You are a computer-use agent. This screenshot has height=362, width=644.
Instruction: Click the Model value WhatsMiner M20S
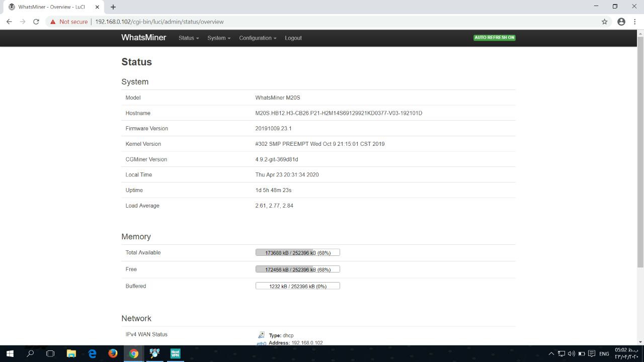pos(278,98)
